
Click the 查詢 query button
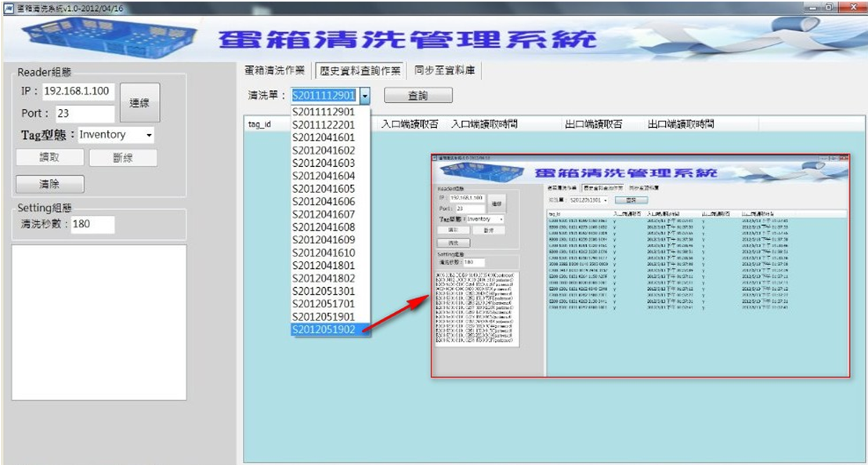tap(418, 96)
